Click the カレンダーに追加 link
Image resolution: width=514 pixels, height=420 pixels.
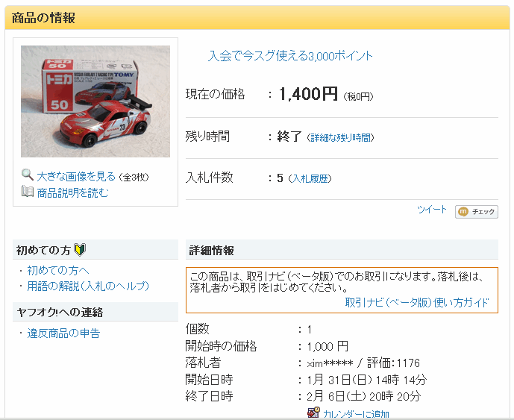click(x=356, y=414)
